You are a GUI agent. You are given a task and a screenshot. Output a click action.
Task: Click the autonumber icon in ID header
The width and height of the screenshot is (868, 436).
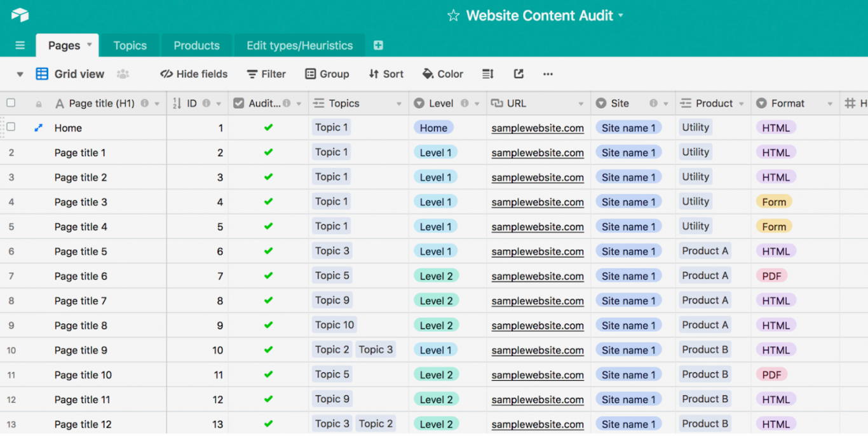point(177,103)
